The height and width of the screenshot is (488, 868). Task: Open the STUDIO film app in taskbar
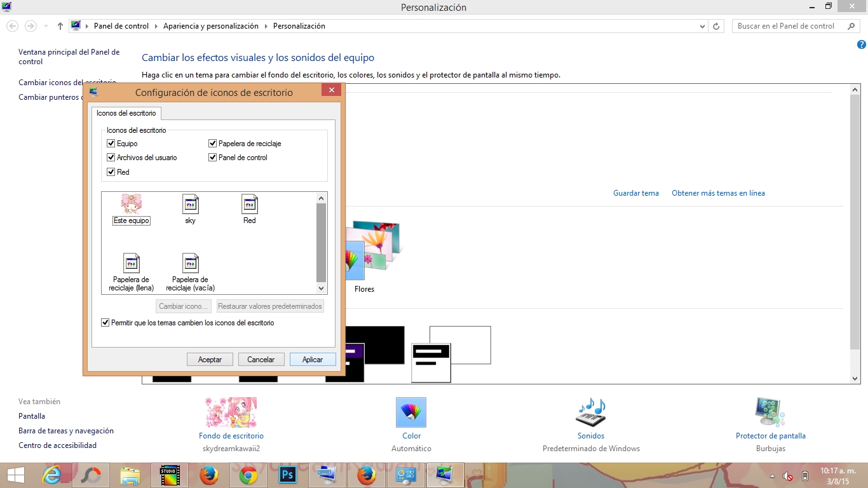tap(169, 475)
